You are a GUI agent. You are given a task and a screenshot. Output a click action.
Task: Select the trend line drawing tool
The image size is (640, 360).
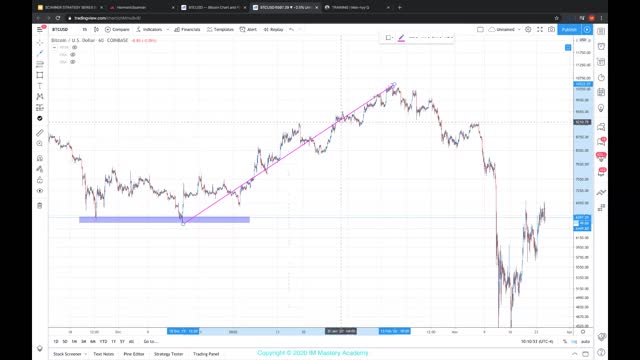coord(40,53)
